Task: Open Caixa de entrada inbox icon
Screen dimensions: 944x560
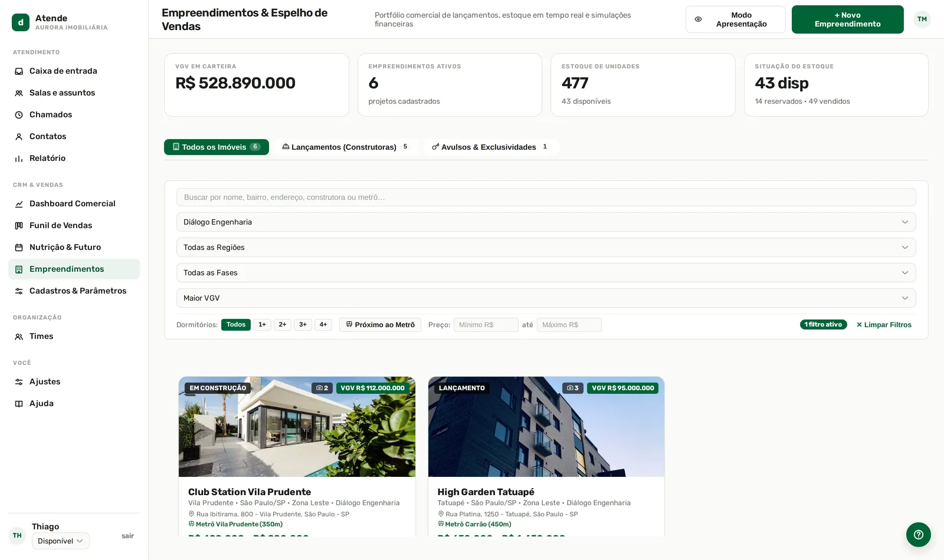Action: (x=19, y=71)
